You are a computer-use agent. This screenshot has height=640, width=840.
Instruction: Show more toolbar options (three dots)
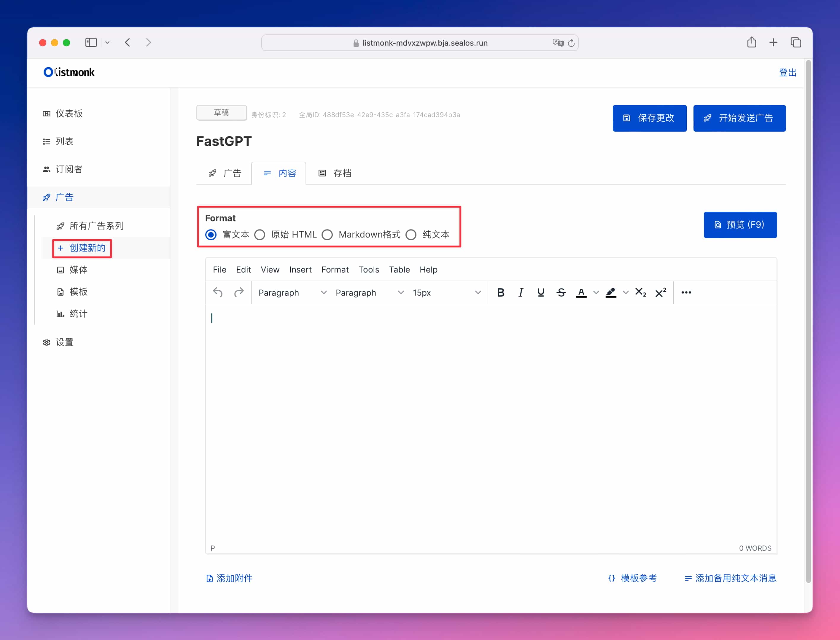(686, 293)
